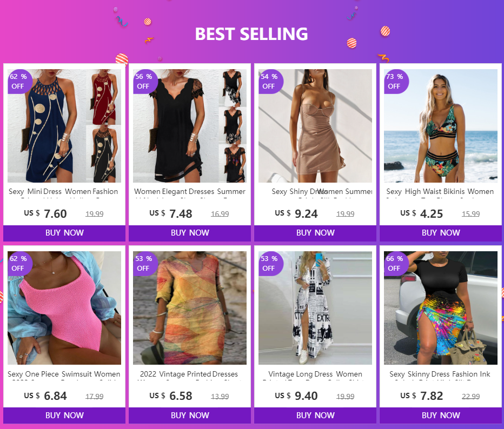Click the 62% OFF badge on Mini Dress
The image size is (504, 429).
tap(19, 81)
